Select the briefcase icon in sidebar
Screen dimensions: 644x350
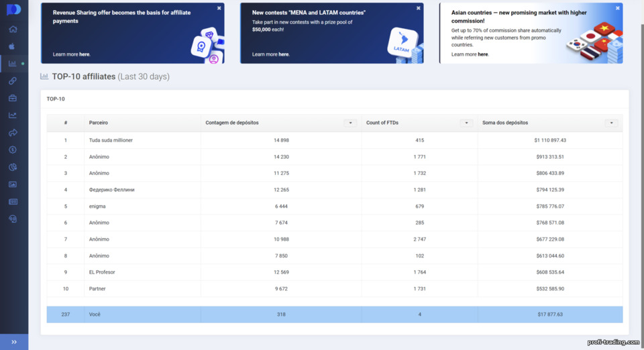[x=13, y=98]
